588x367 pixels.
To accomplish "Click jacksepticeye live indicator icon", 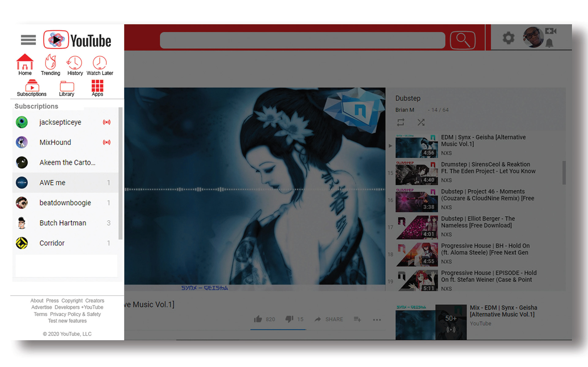I will coord(107,122).
